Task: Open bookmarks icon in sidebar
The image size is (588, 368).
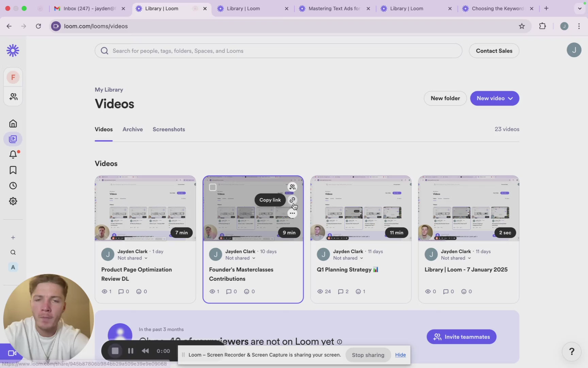Action: pyautogui.click(x=13, y=170)
